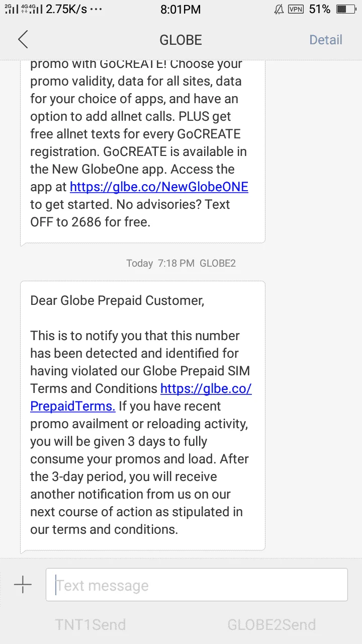Tap the muted bell notification icon
This screenshot has width=362, height=644.
pyautogui.click(x=279, y=9)
